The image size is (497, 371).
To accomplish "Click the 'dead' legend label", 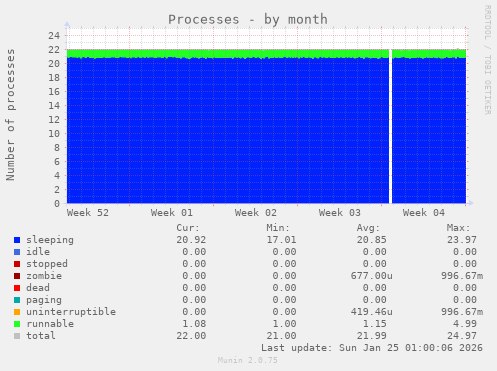I will [38, 288].
